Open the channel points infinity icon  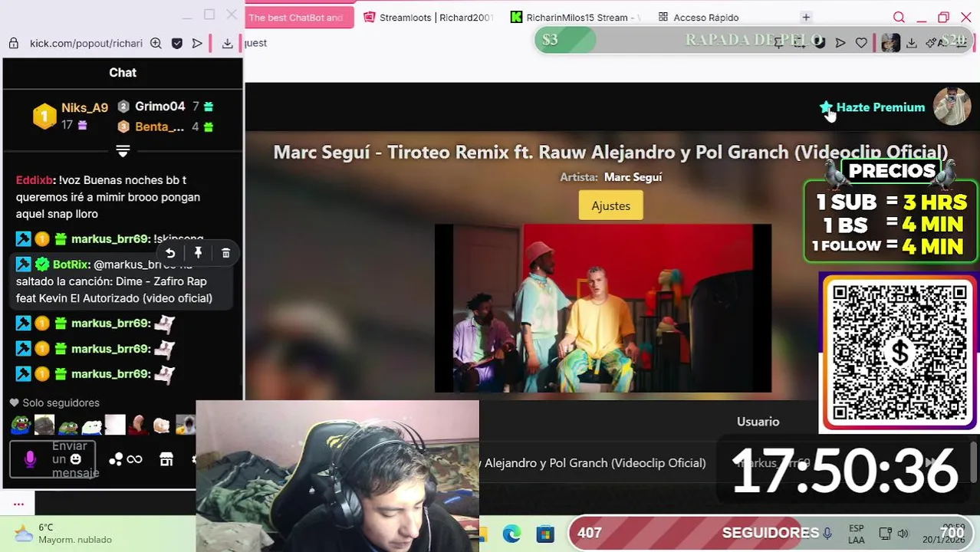[134, 459]
